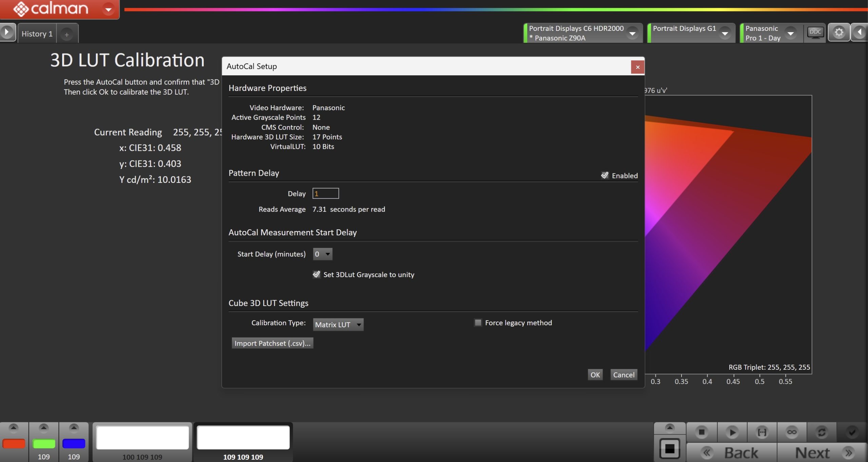The width and height of the screenshot is (868, 462).
Task: Switch to the History 1 tab
Action: coord(37,34)
